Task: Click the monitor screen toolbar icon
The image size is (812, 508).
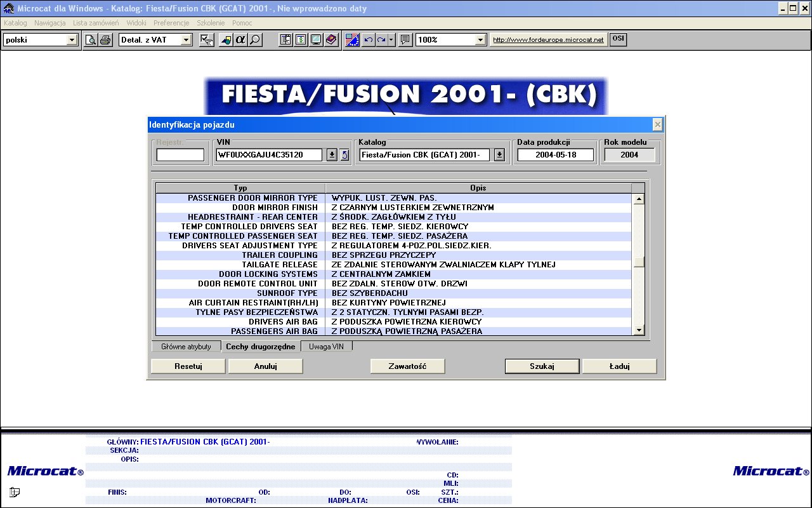Action: click(x=315, y=39)
